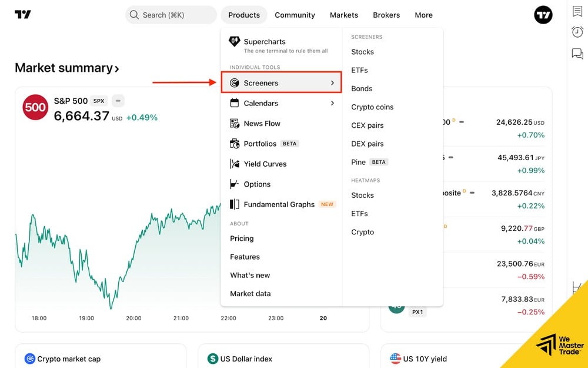Select the Community menu item
The width and height of the screenshot is (588, 368).
point(295,15)
